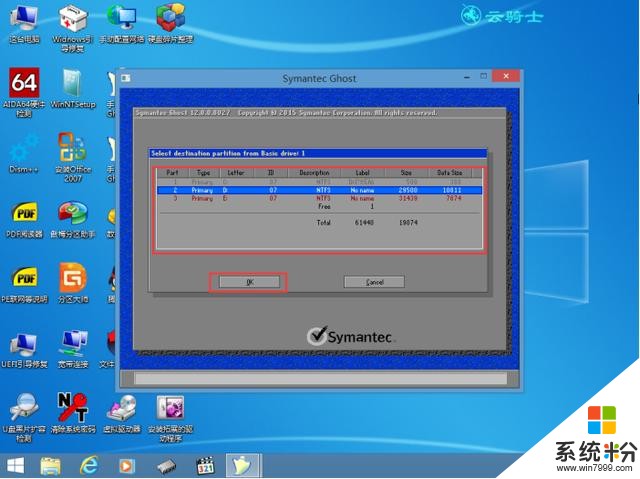Click the Description column header
640x479 pixels.
pyautogui.click(x=314, y=173)
